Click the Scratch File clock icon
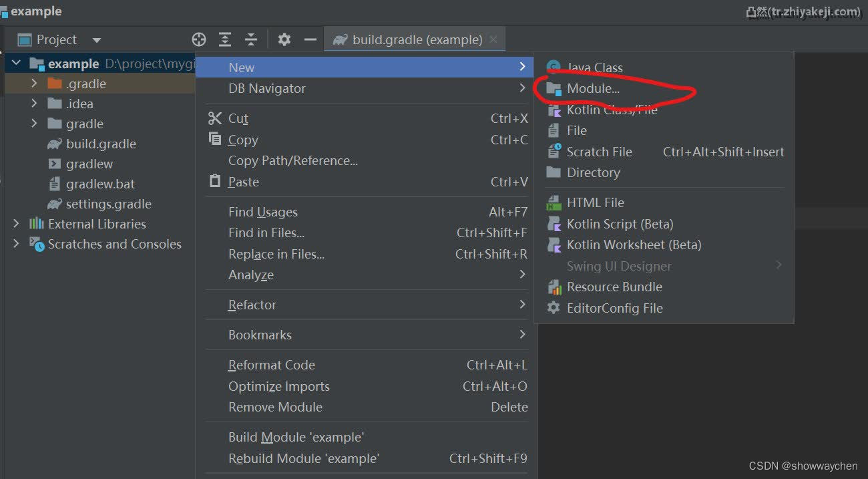The height and width of the screenshot is (479, 868). click(x=554, y=152)
